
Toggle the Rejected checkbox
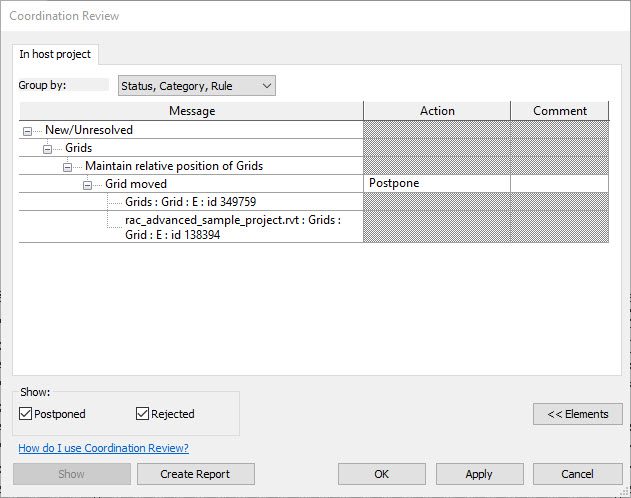[x=142, y=414]
